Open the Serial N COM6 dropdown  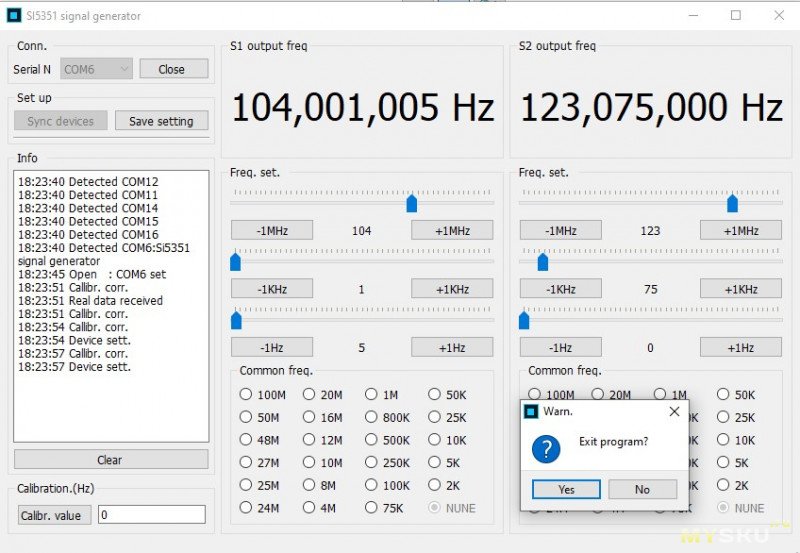coord(96,69)
